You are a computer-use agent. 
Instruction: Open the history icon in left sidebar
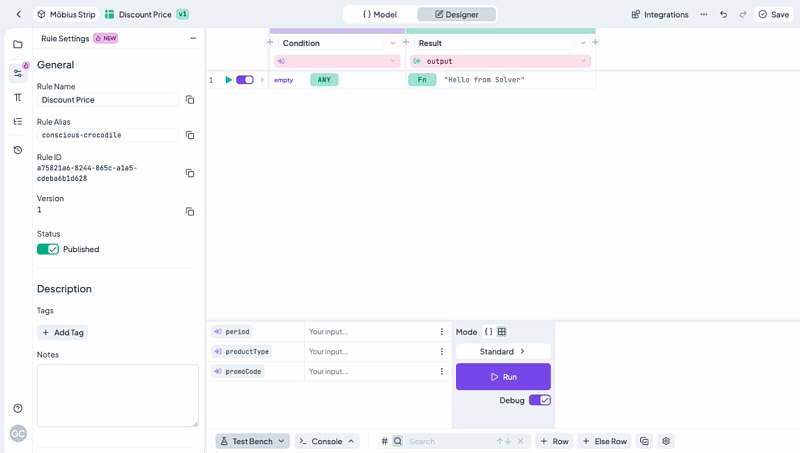click(17, 150)
